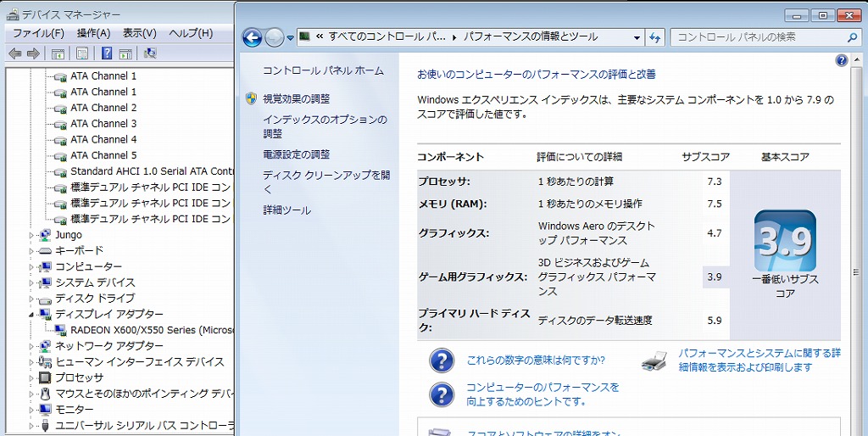
Task: Click the メモリ (RAM) subscore 7.5
Action: (715, 204)
